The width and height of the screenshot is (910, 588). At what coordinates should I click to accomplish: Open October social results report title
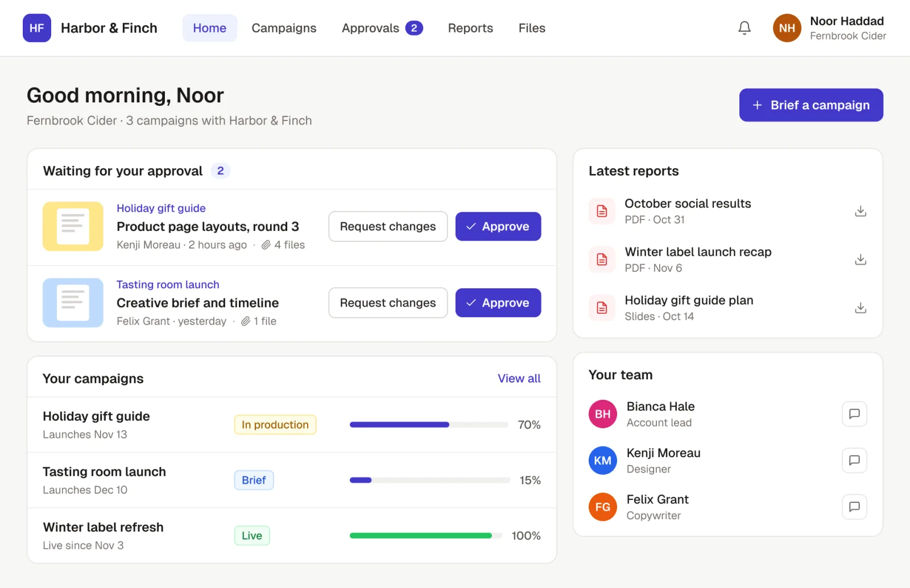tap(688, 204)
